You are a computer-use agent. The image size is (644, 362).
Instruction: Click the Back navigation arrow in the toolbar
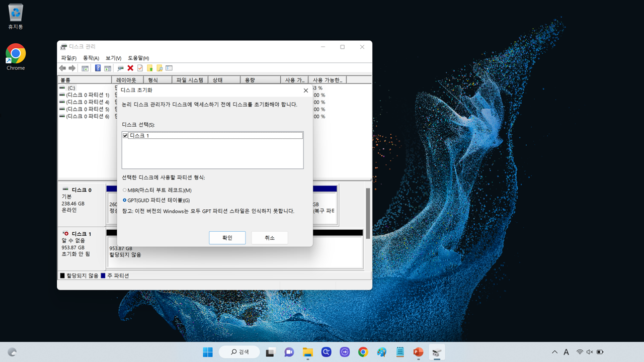62,68
